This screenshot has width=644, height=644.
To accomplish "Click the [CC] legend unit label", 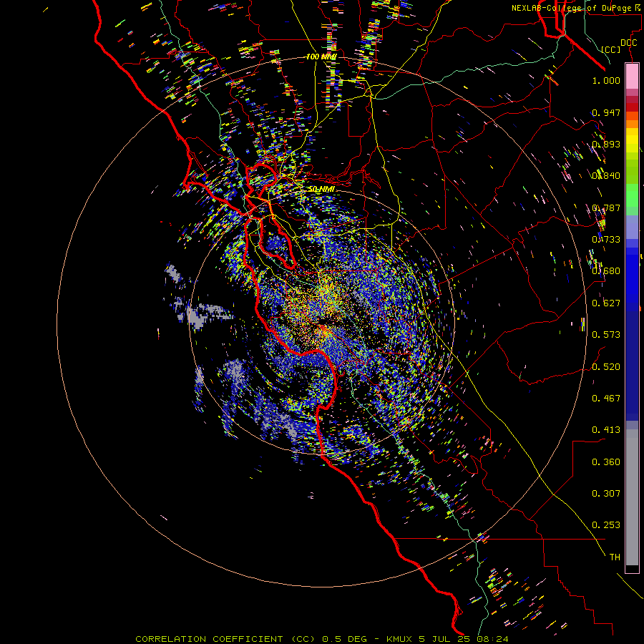I will pyautogui.click(x=611, y=49).
